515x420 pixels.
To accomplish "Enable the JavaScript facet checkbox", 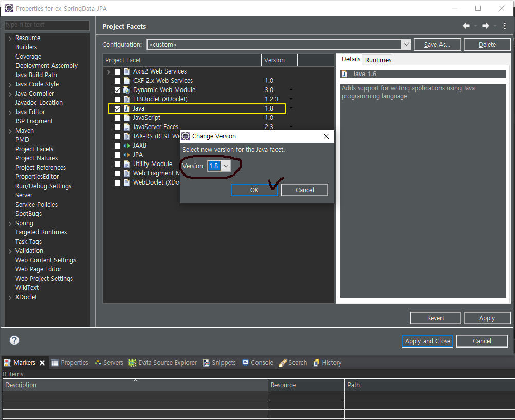I will click(117, 118).
